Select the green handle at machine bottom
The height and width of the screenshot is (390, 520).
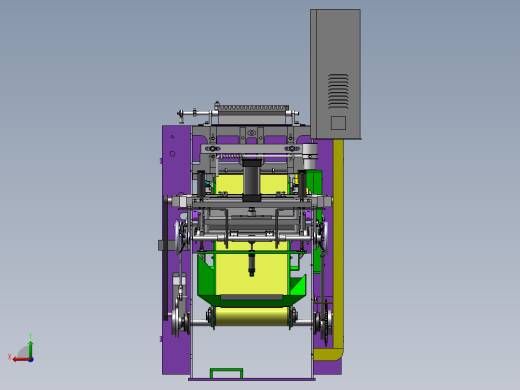click(x=226, y=373)
